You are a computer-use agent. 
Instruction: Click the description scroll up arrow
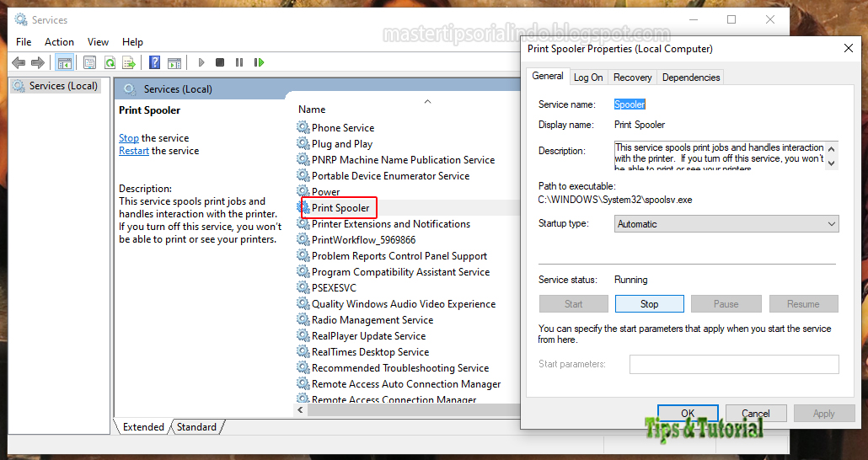click(832, 149)
